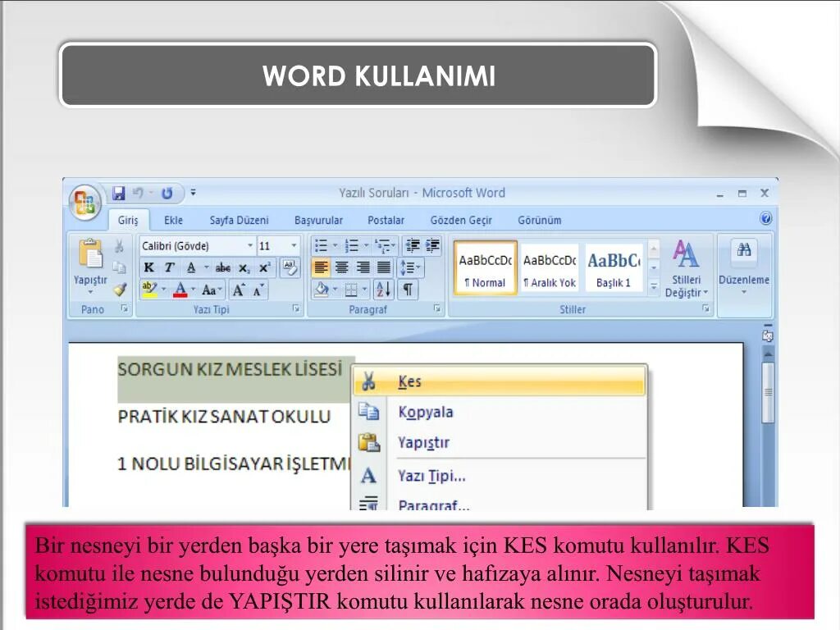Toggle center alignment button
840x630 pixels.
342,267
